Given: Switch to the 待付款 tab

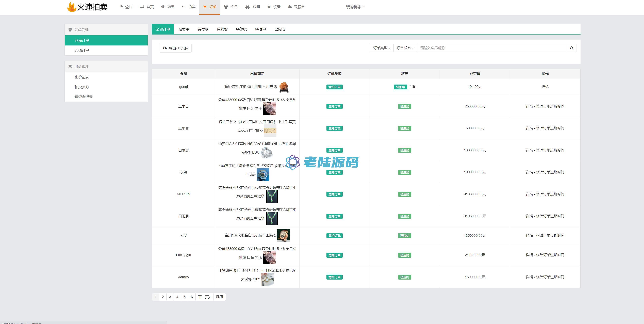Looking at the screenshot, I should click(203, 29).
